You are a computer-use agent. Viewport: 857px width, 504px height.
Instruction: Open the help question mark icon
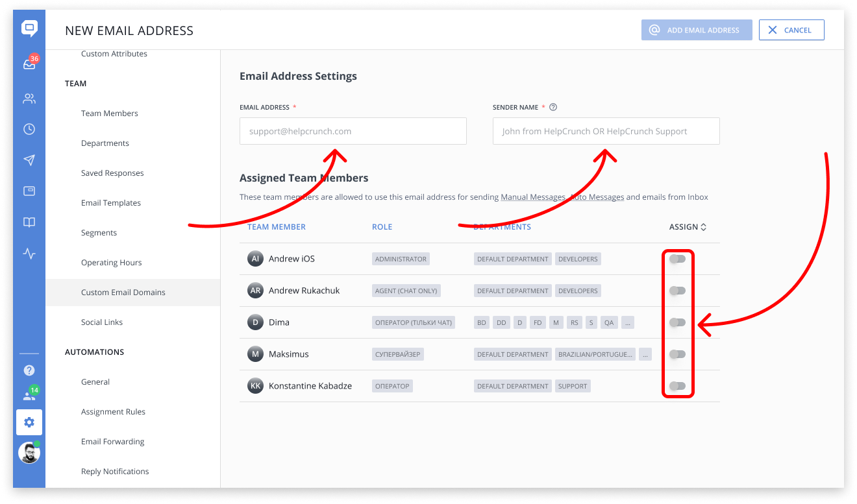(x=29, y=370)
